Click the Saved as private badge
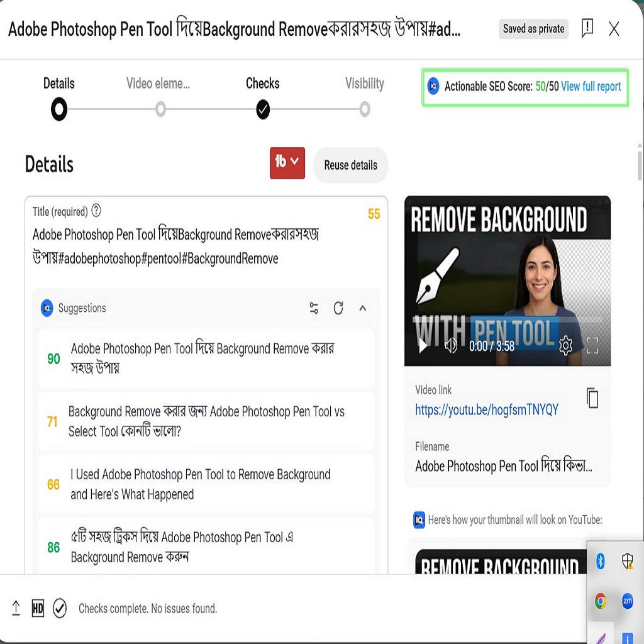The image size is (644, 644). 533,29
